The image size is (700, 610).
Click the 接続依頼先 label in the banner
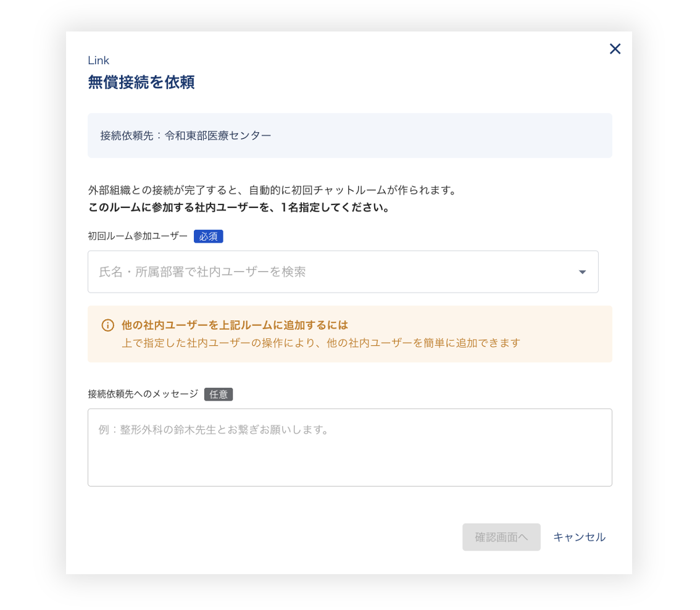(x=125, y=135)
